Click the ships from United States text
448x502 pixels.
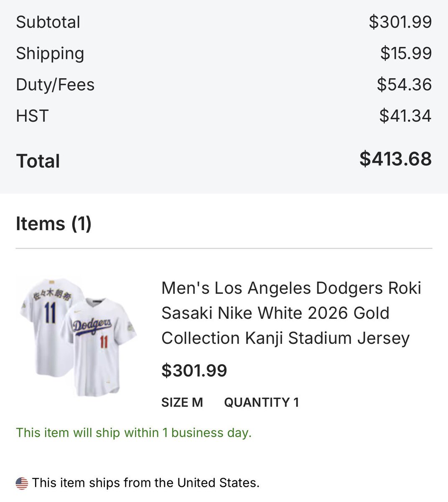point(146,483)
